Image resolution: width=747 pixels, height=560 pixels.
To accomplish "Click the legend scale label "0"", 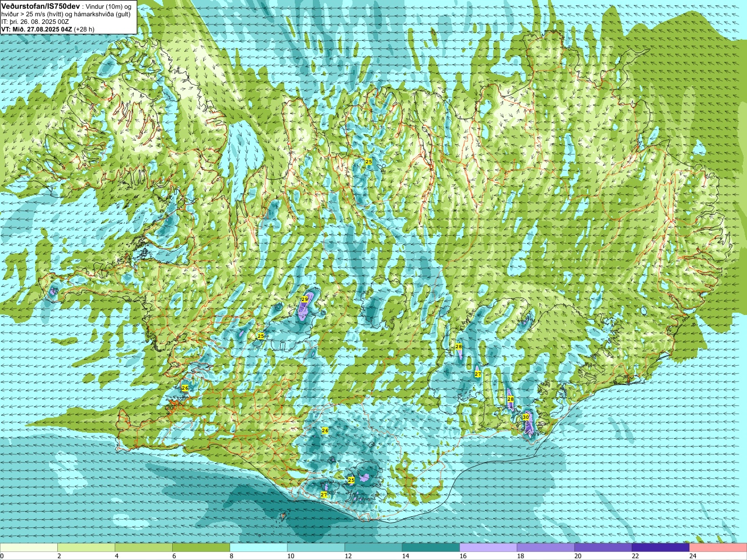I will click(2, 556).
